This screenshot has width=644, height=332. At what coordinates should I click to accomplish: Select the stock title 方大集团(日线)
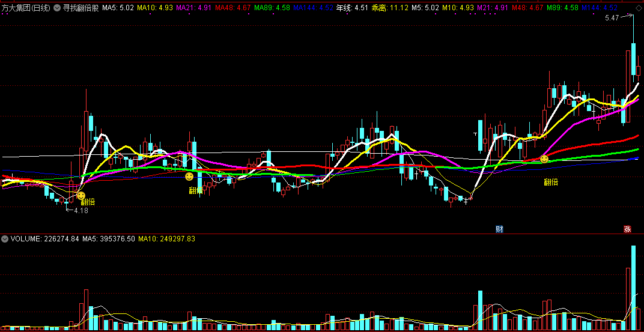click(26, 7)
